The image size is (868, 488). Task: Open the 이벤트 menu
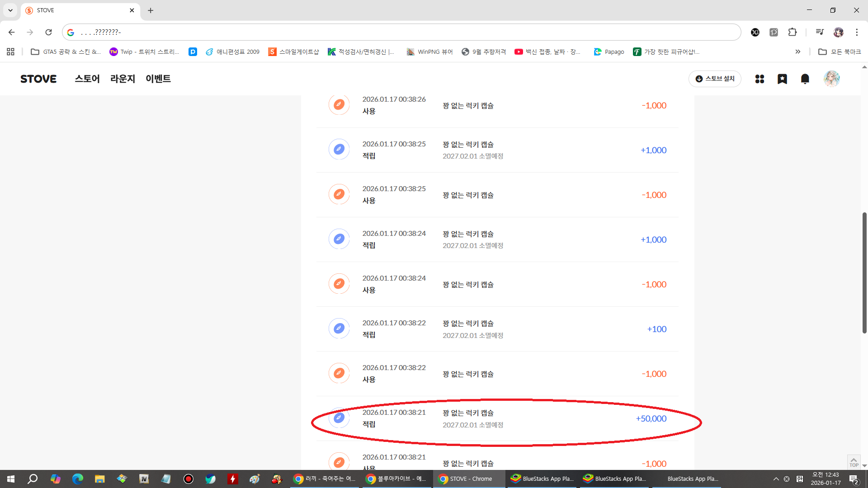coord(158,79)
